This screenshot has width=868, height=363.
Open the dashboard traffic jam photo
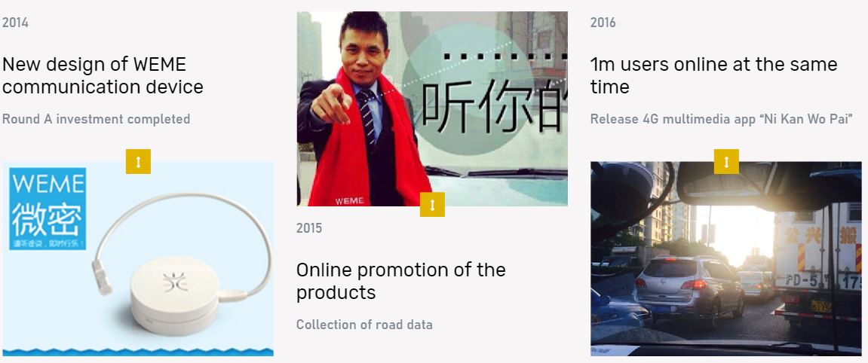[726, 258]
